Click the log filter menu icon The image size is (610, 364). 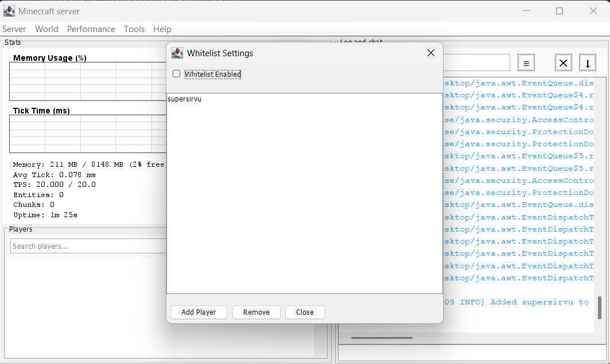click(526, 63)
